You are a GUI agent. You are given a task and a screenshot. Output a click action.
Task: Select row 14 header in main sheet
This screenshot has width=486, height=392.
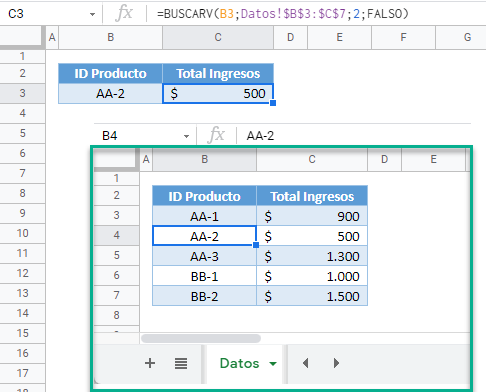[x=22, y=313]
